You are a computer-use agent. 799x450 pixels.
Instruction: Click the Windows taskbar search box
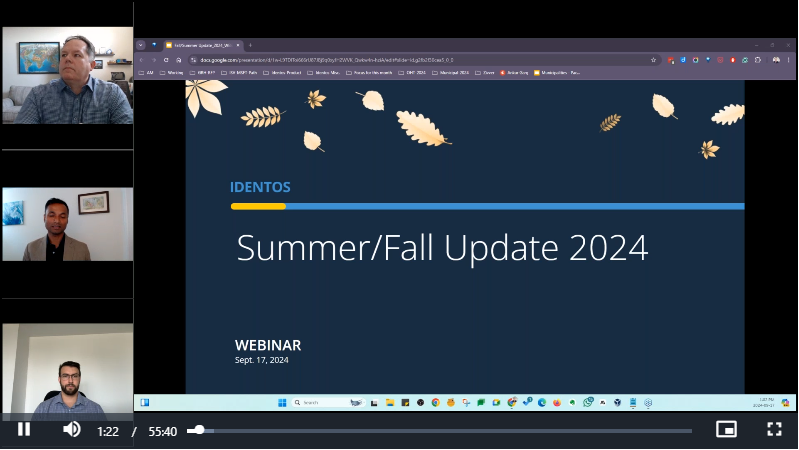tap(328, 403)
